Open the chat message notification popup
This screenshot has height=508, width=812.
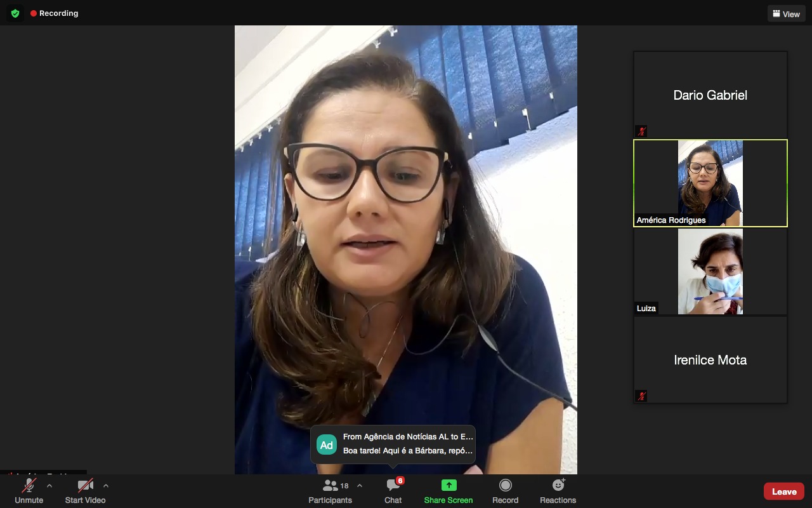[407, 444]
